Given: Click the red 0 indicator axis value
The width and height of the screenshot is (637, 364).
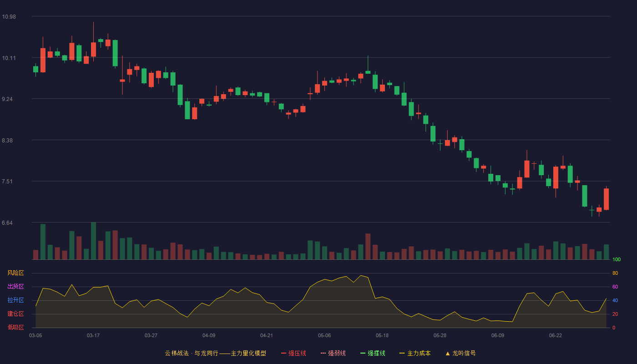Looking at the screenshot, I should pos(614,328).
